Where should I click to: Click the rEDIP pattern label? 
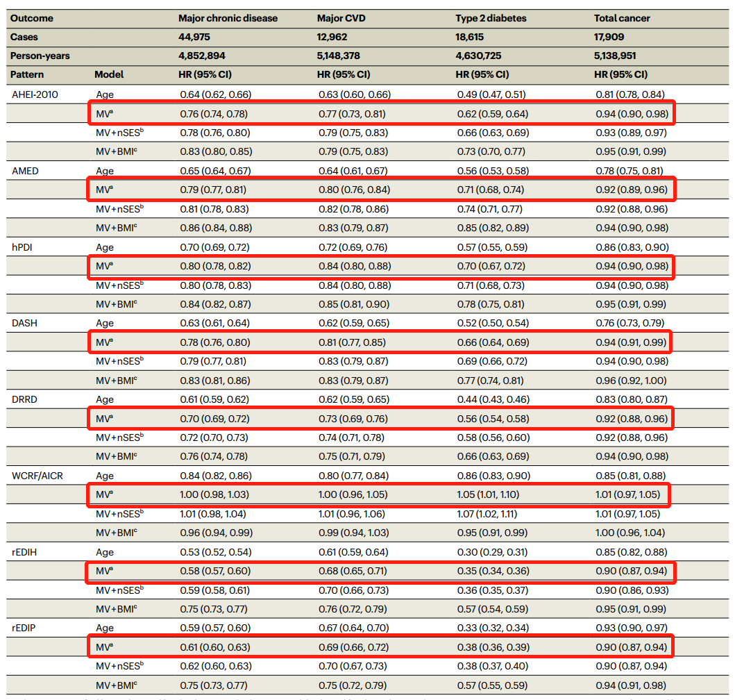(x=24, y=629)
